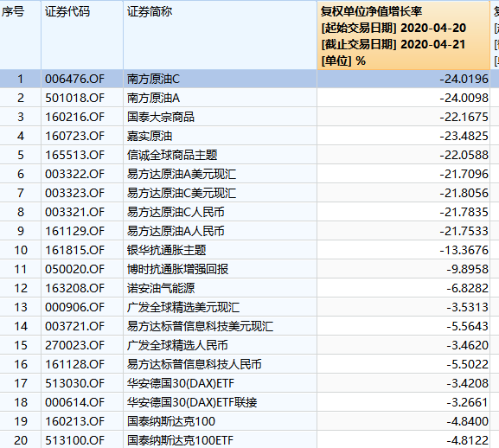The width and height of the screenshot is (499, 448).
Task: Click fund code 003322.OF
Action: tap(74, 174)
